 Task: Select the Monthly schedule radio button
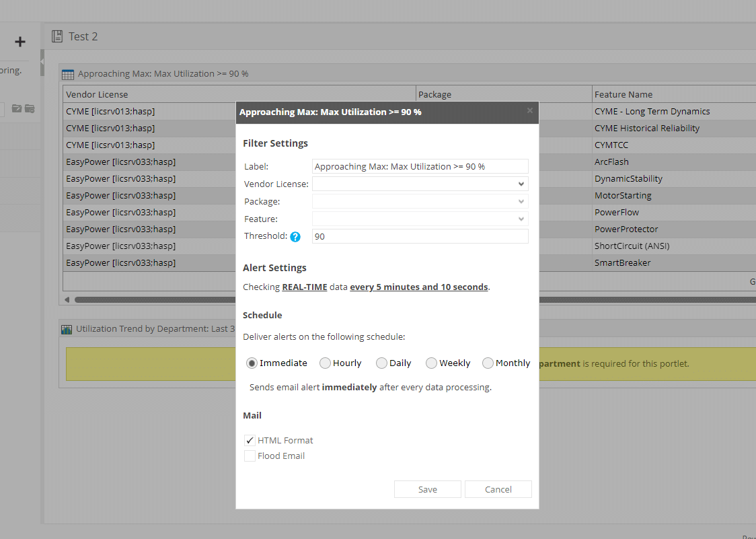(488, 363)
